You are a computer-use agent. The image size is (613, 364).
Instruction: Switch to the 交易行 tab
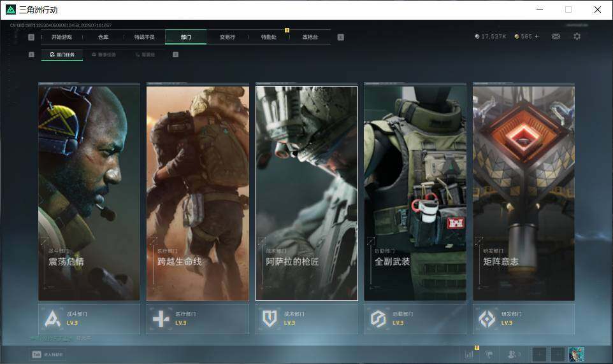(x=227, y=37)
